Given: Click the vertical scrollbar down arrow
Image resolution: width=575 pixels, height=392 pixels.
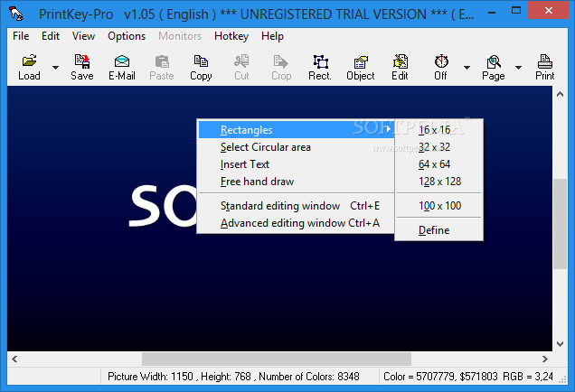Looking at the screenshot, I should click(x=560, y=343).
